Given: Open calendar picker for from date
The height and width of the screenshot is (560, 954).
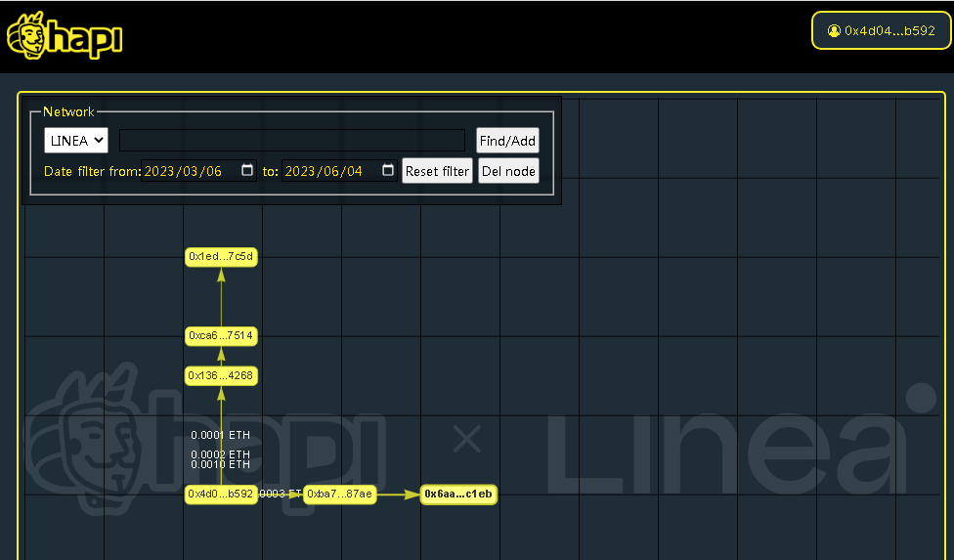Looking at the screenshot, I should (247, 170).
